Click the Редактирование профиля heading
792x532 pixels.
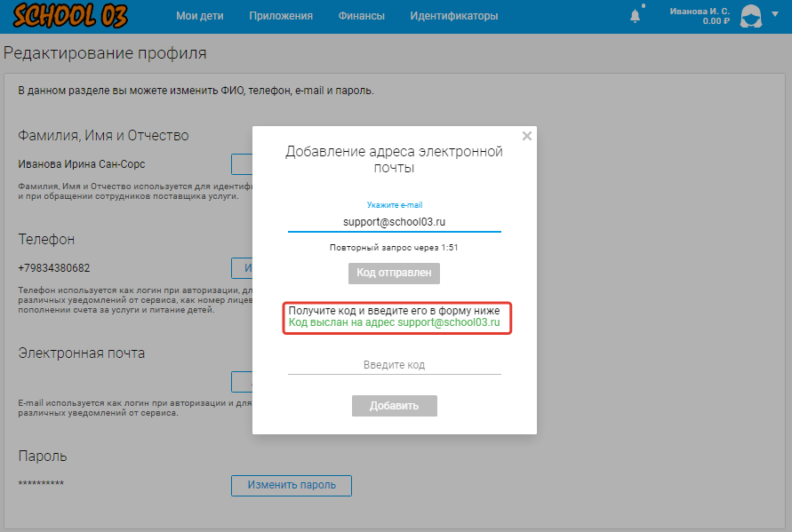[105, 53]
